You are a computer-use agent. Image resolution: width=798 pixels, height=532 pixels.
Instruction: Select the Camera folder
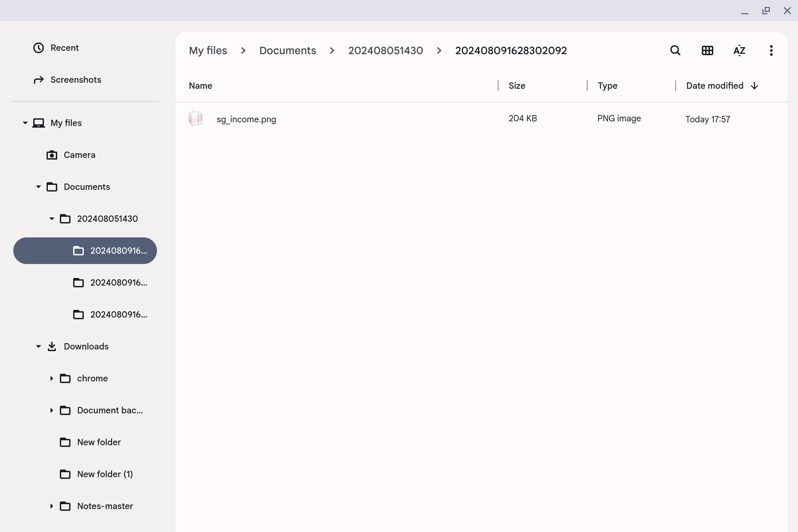click(79, 155)
